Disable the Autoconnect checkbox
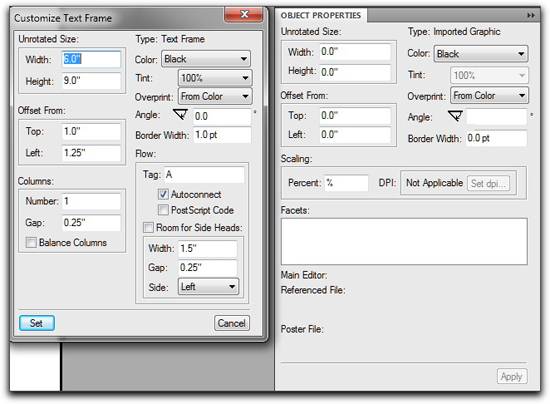Screen dimensions: 550x404 coord(163,194)
